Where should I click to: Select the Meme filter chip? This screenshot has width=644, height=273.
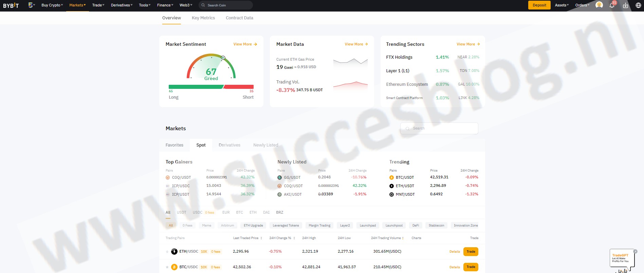coord(206,226)
